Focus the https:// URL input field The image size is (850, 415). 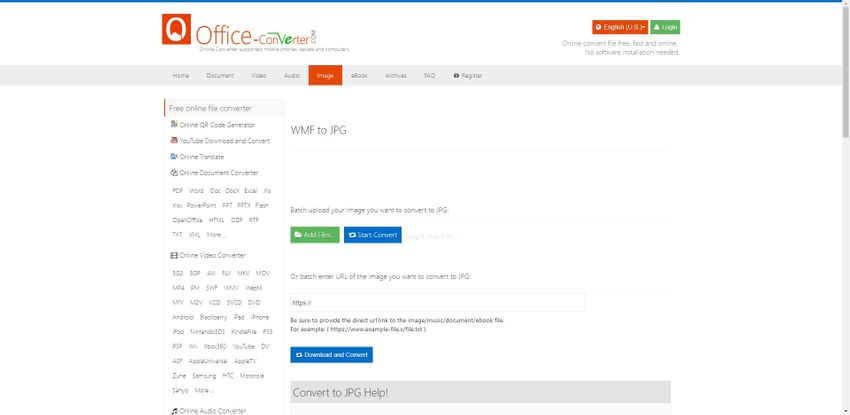tap(437, 302)
